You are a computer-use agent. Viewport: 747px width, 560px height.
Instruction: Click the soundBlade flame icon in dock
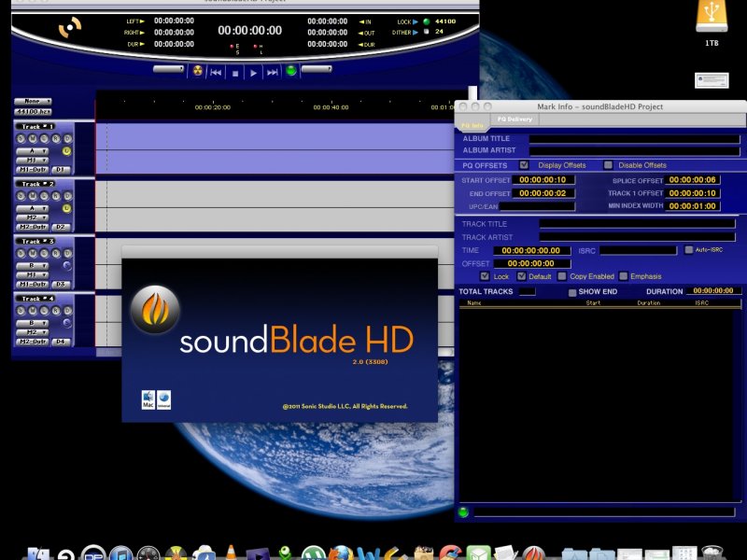point(533,553)
